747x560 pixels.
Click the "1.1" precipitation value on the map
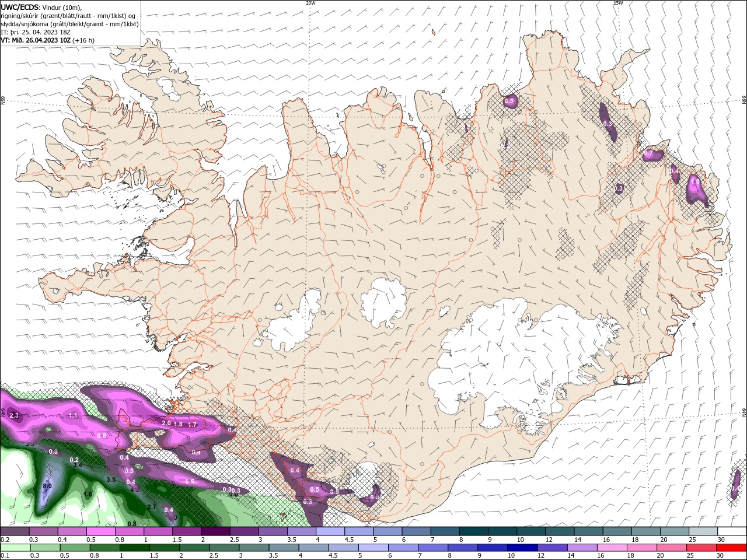[73, 415]
